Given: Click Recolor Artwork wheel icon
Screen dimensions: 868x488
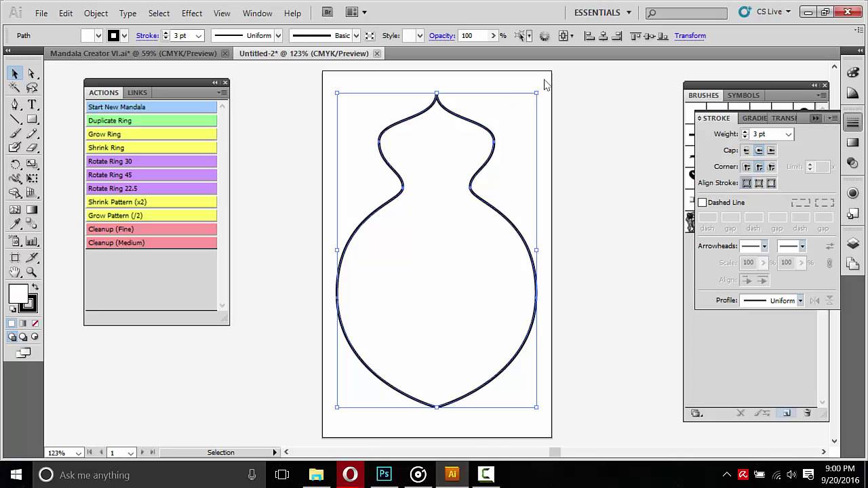Looking at the screenshot, I should tap(545, 36).
